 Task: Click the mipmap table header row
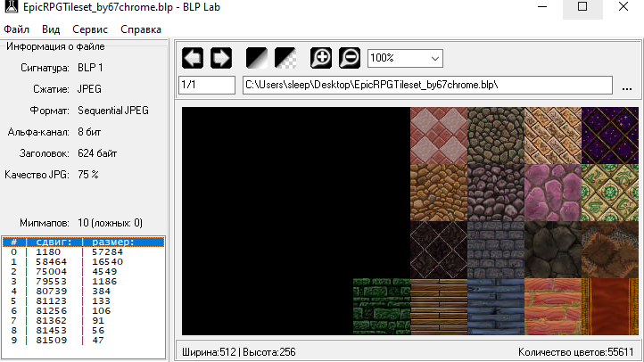[84, 243]
